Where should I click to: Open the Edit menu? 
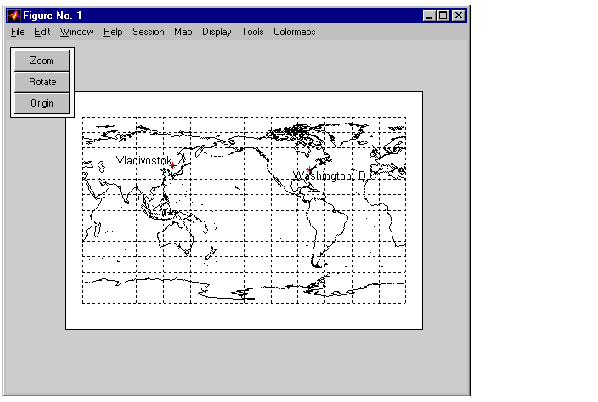tap(42, 32)
